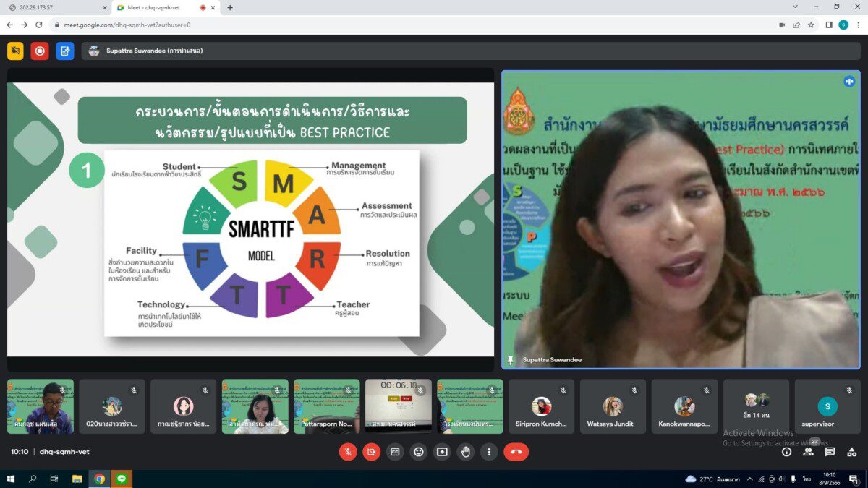Open the 27°C weather widget
868x488 pixels.
tap(712, 479)
